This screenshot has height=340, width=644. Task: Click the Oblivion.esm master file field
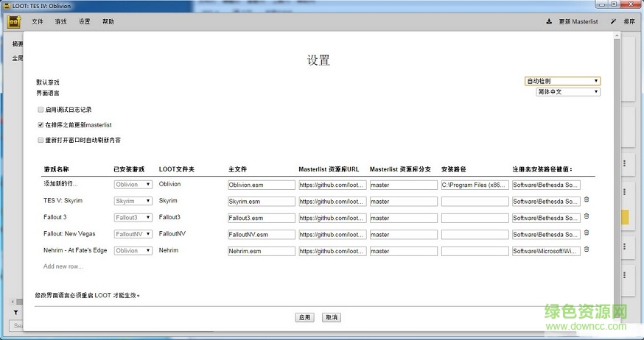click(x=262, y=185)
